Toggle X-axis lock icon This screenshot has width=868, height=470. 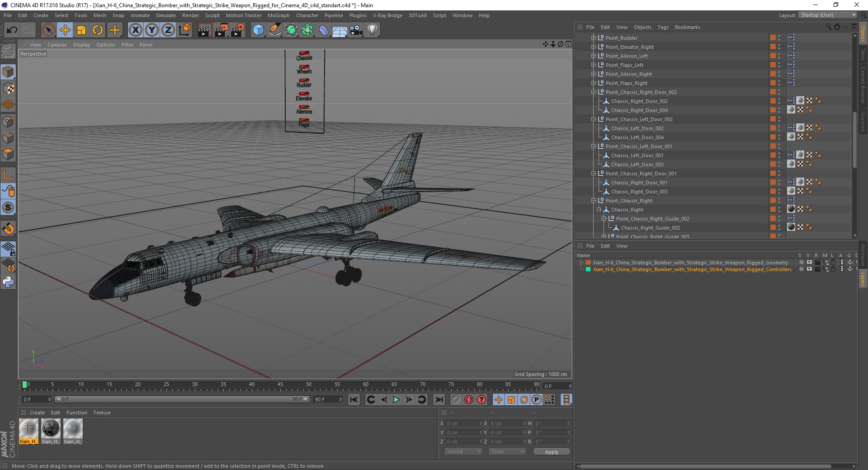click(135, 30)
